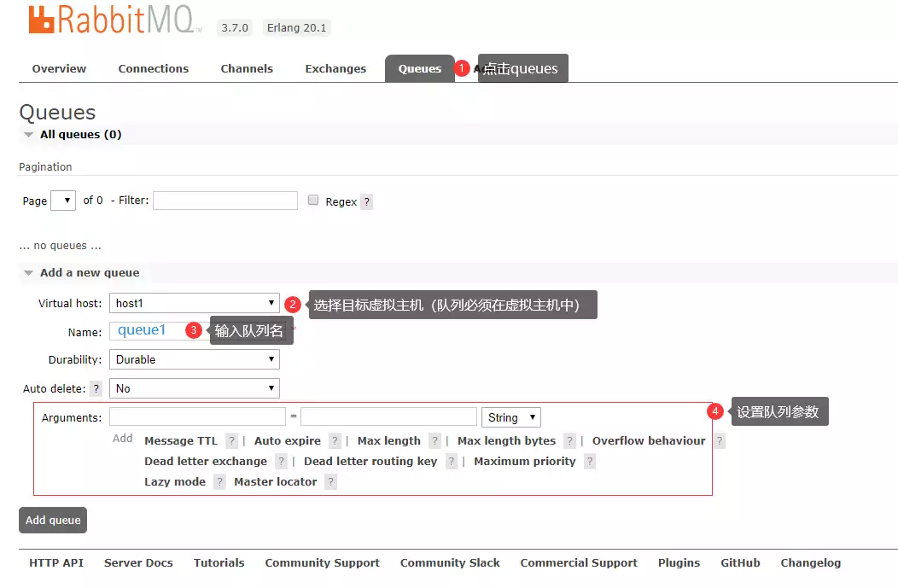Click the Arguments key input field
The height and width of the screenshot is (588, 898).
pyautogui.click(x=197, y=416)
